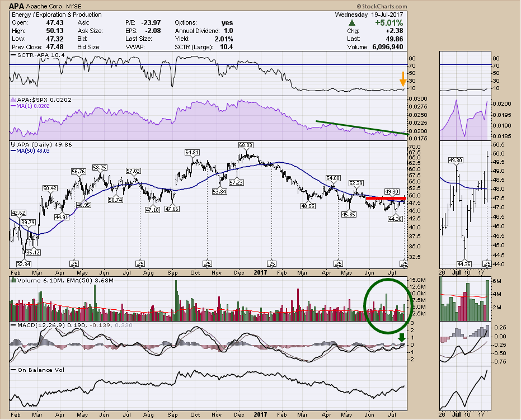The image size is (521, 420).
Task: Click the Volume value 6,096,940
Action: [x=388, y=47]
